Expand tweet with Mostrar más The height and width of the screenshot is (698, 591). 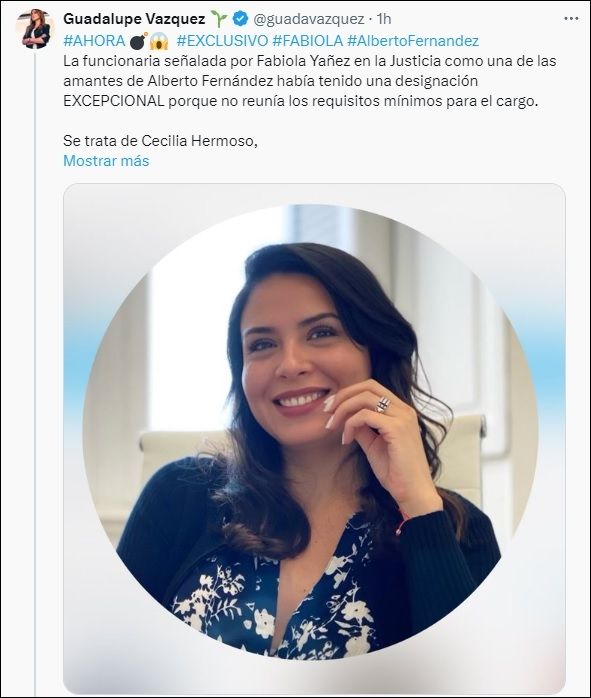pyautogui.click(x=106, y=161)
